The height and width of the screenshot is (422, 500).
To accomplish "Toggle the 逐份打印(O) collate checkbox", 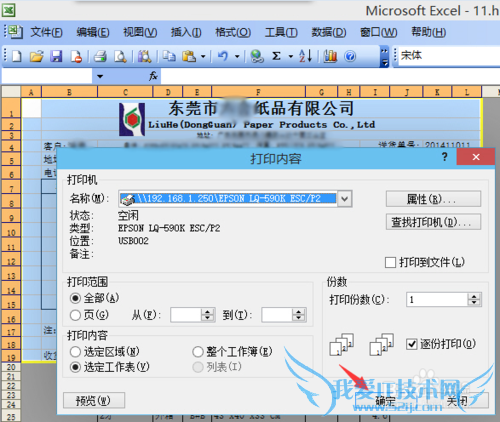I will 412,344.
